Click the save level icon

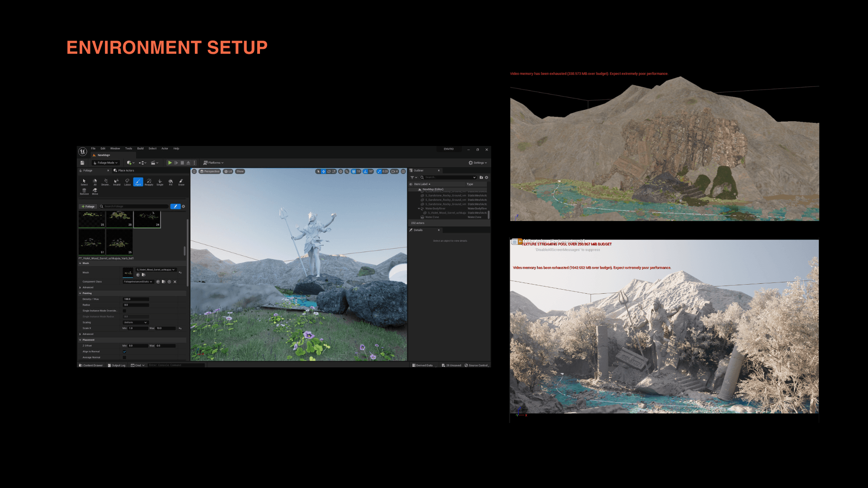tap(82, 163)
